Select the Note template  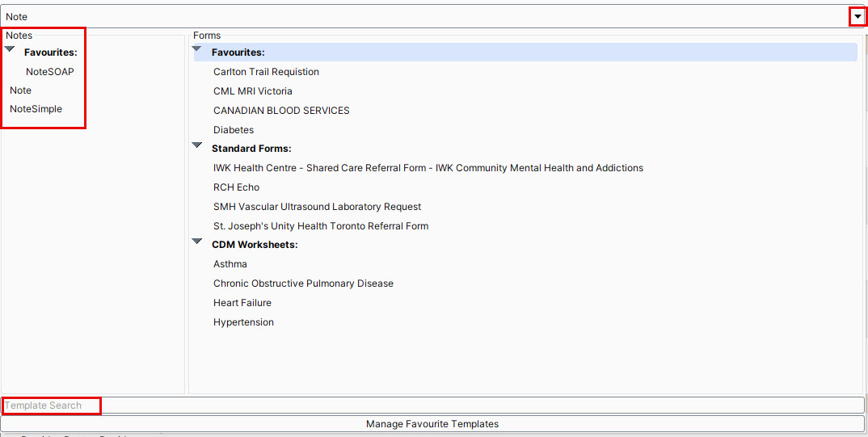coord(21,90)
